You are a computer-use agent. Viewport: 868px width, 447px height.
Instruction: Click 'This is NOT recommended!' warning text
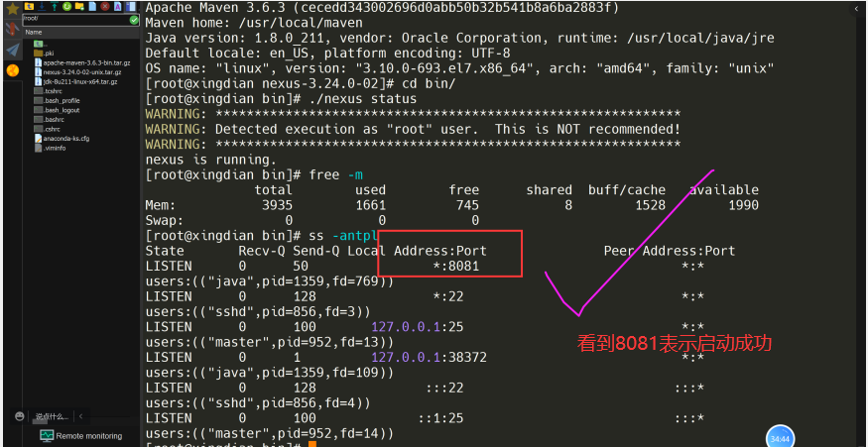click(587, 129)
